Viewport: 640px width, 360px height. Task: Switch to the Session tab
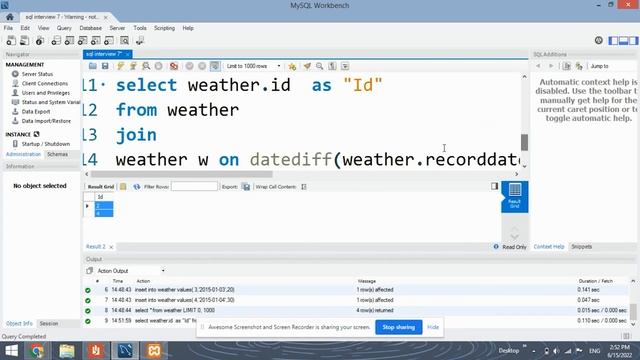point(49,323)
